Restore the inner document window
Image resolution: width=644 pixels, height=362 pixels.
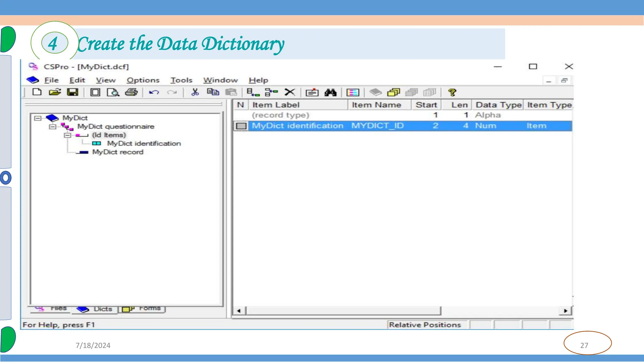pos(564,81)
